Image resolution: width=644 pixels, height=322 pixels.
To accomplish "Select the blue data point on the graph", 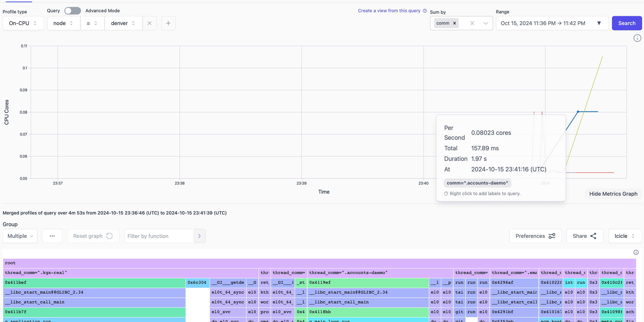I will (578, 112).
